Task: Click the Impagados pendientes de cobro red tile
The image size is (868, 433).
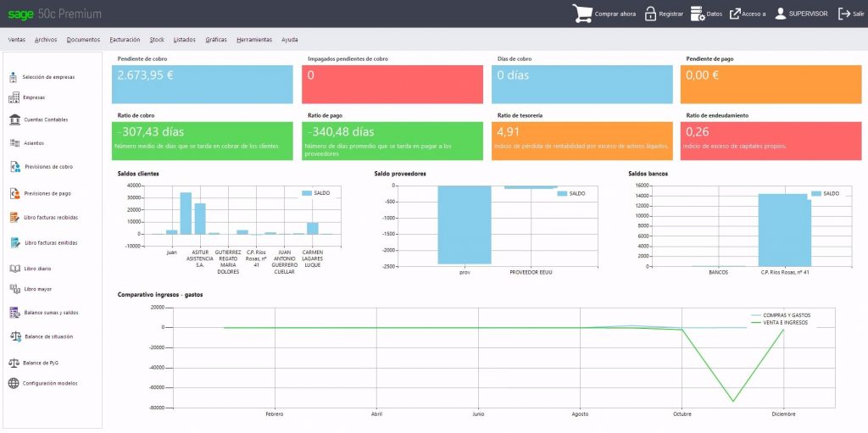Action: click(392, 84)
